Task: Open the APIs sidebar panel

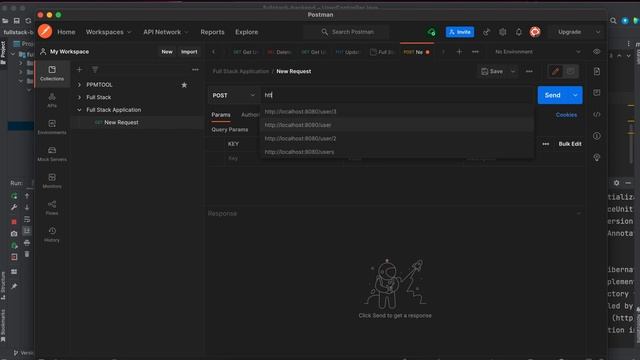Action: pyautogui.click(x=52, y=100)
